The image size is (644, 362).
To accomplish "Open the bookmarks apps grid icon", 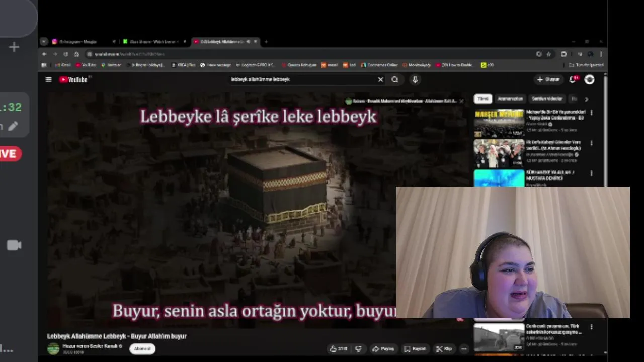I will (44, 65).
